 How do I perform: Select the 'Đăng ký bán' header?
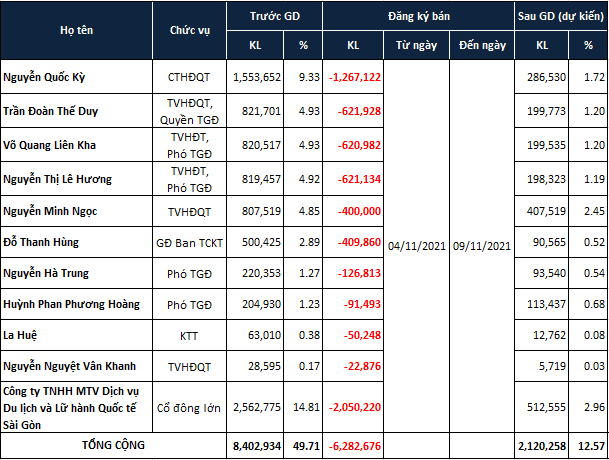419,16
